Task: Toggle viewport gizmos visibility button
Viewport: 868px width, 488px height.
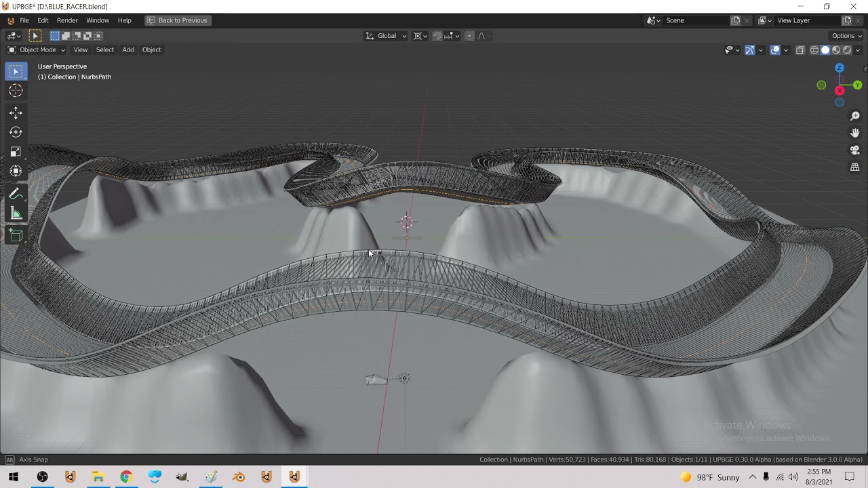Action: [x=749, y=50]
